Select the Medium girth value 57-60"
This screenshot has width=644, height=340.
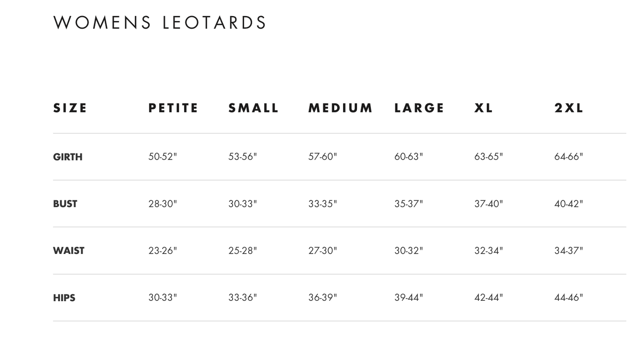coord(323,157)
